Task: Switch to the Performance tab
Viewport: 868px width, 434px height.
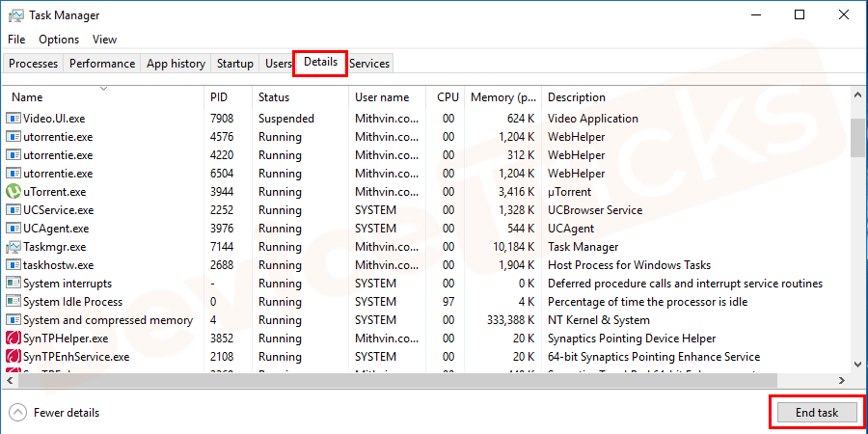Action: point(102,64)
